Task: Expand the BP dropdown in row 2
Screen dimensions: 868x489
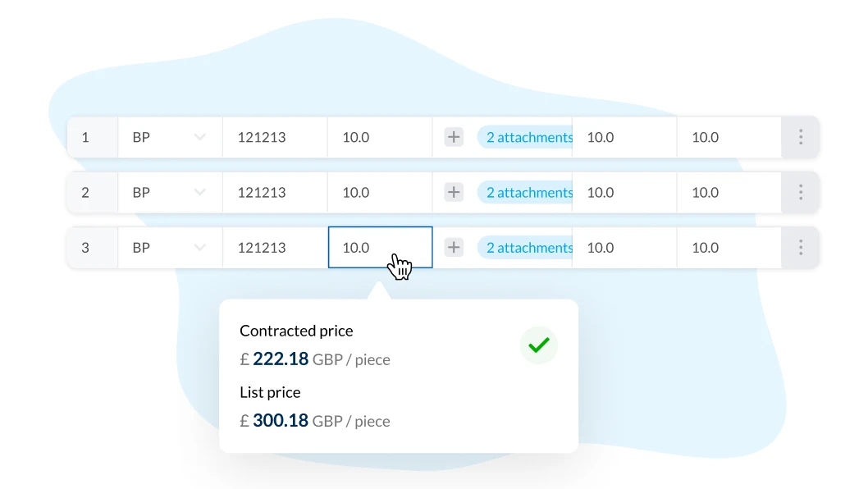Action: click(x=170, y=192)
